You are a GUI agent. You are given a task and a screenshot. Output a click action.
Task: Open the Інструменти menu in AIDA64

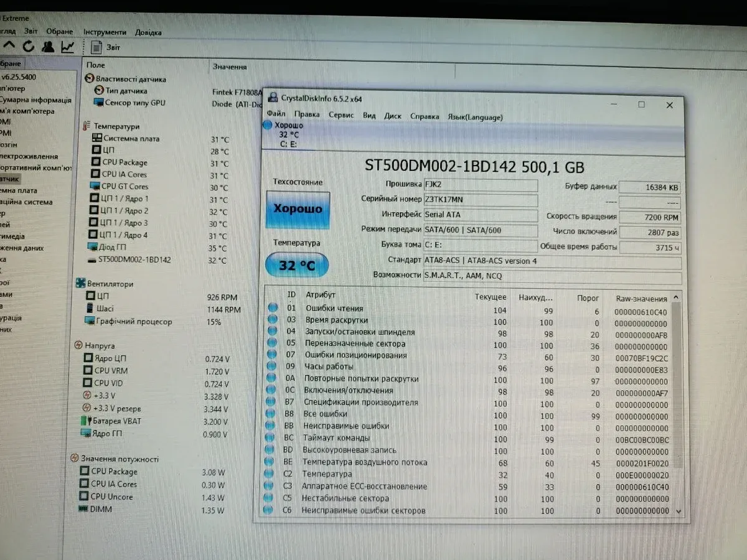[105, 32]
